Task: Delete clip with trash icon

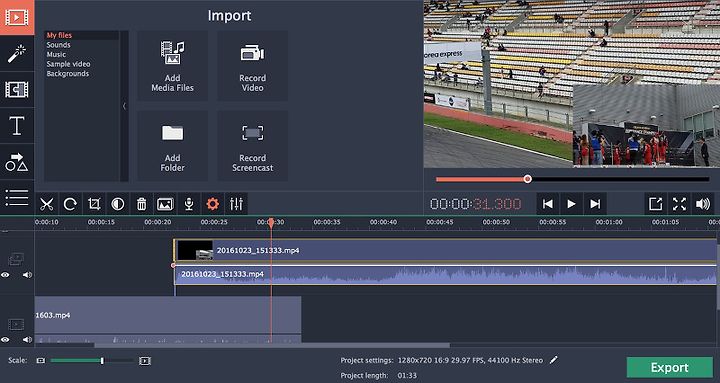Action: (141, 204)
